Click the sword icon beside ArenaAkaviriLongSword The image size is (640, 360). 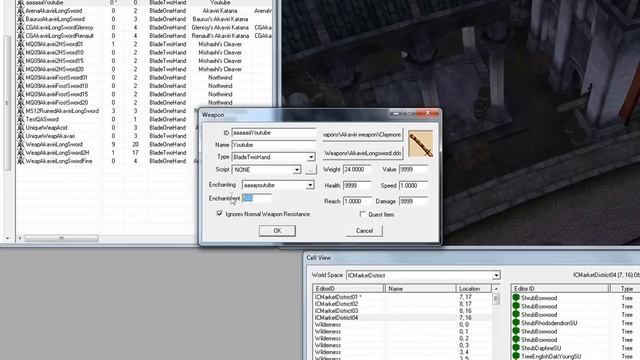point(20,11)
